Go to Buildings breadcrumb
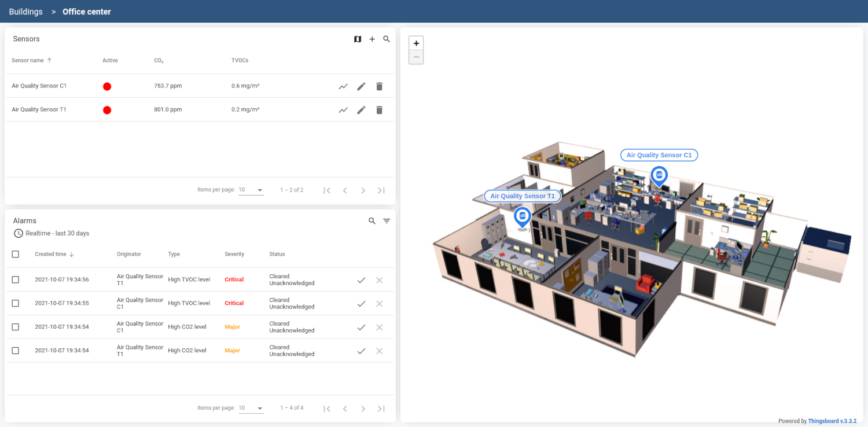The width and height of the screenshot is (868, 427). tap(25, 12)
